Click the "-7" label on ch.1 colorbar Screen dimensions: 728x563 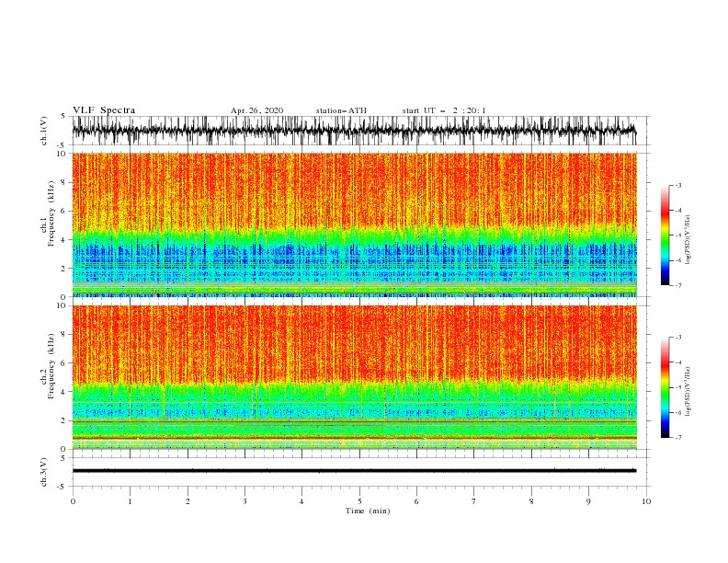coord(678,285)
